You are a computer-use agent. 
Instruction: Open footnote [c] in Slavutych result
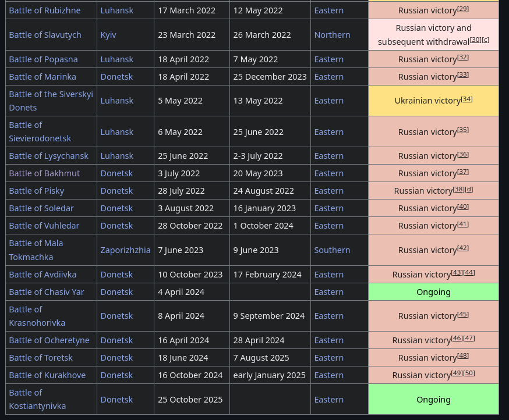[485, 40]
